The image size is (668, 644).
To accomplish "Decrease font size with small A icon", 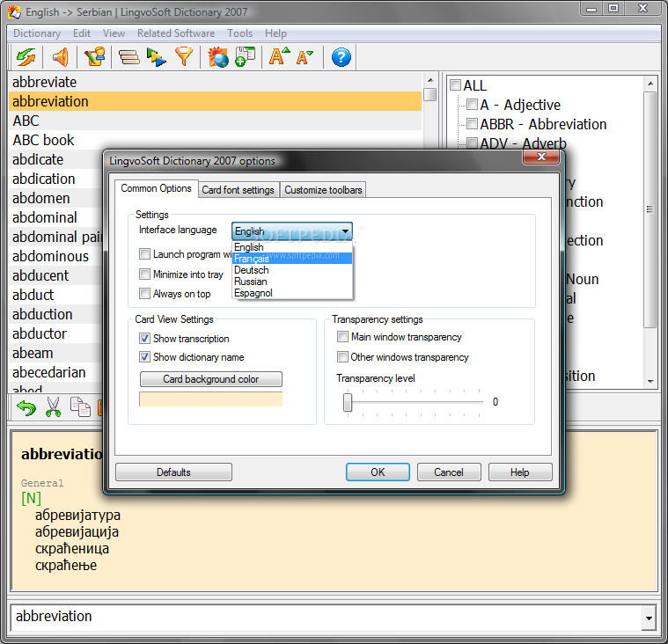I will pyautogui.click(x=305, y=57).
